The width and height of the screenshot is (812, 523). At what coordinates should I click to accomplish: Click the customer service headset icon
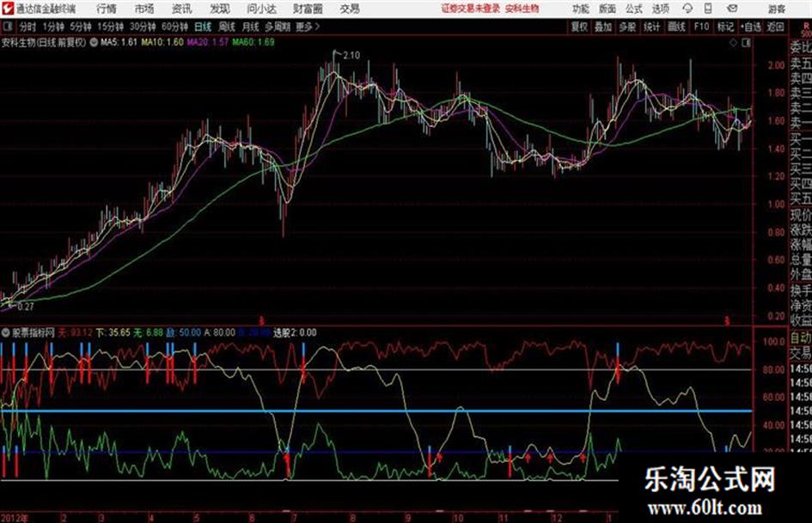point(687,9)
